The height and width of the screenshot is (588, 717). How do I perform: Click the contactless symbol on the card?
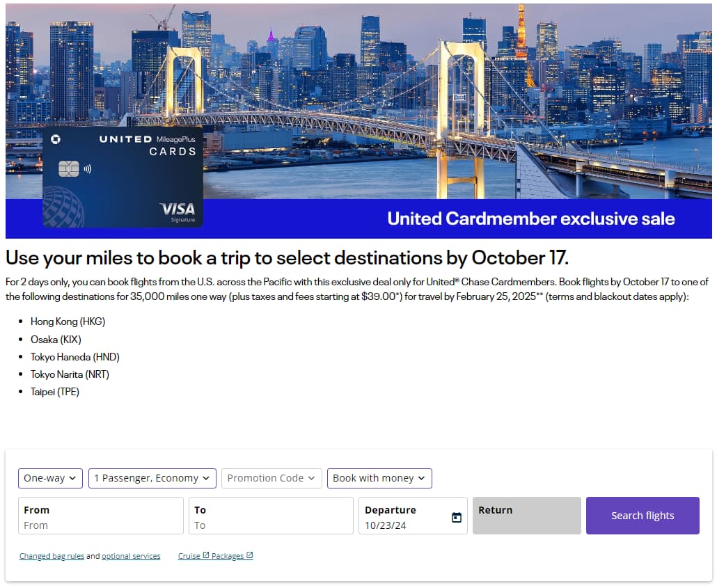(x=88, y=168)
